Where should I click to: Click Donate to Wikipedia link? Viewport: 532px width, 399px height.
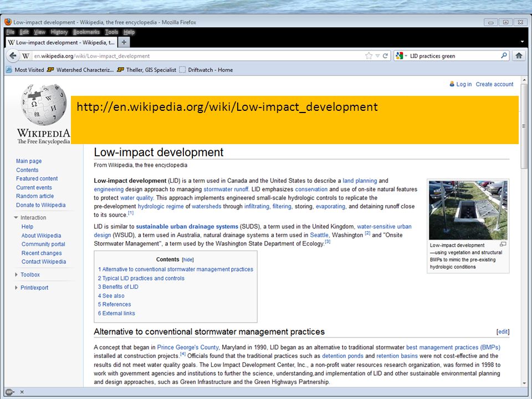(x=40, y=205)
